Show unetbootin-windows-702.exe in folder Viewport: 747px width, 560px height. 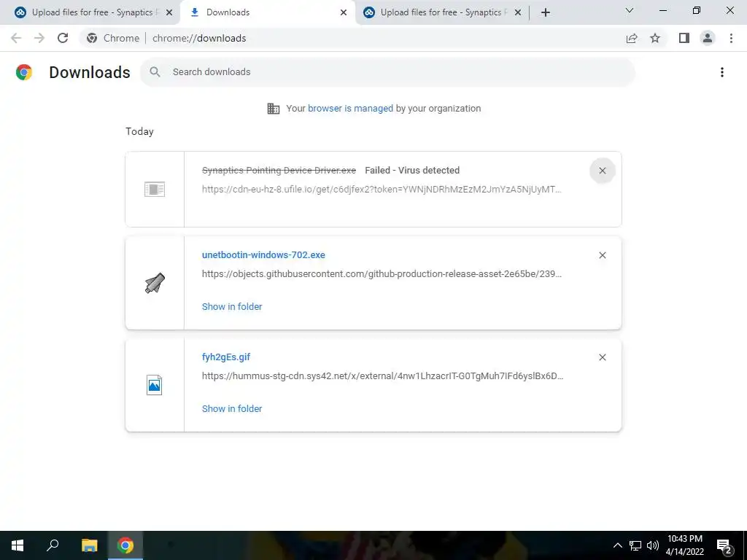pyautogui.click(x=232, y=307)
